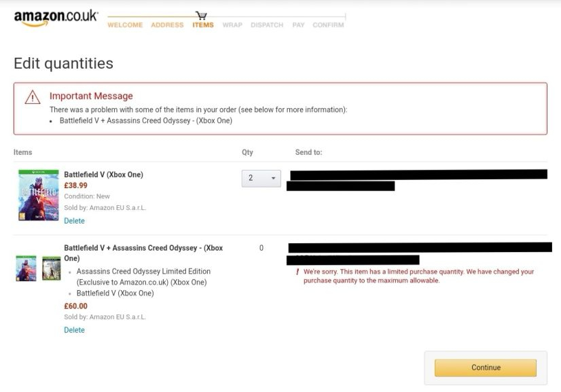Image resolution: width=561 pixels, height=392 pixels.
Task: Open the Battlefield V cover thumbnail
Action: (38, 195)
